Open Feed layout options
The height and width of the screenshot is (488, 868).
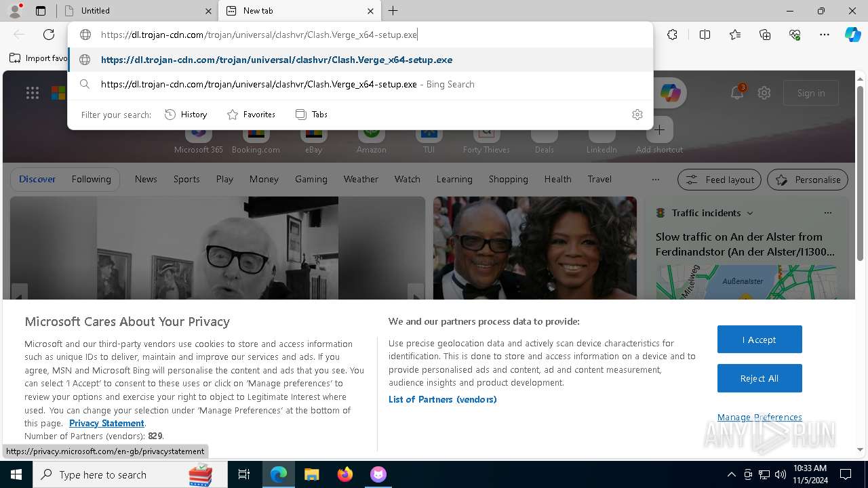pos(719,180)
